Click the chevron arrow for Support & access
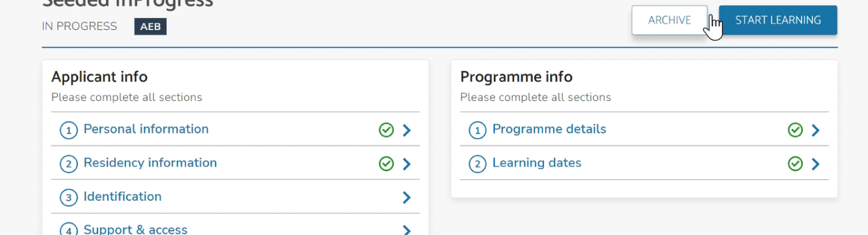Screen dimensions: 868x235 tap(406, 230)
